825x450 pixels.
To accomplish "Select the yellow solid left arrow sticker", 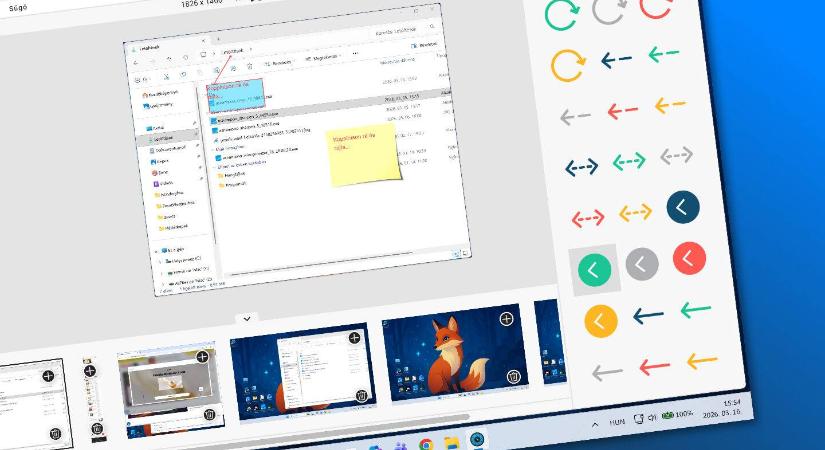I will click(702, 361).
